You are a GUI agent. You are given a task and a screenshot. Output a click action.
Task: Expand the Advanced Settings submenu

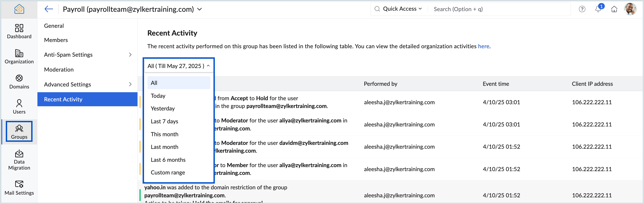point(130,84)
